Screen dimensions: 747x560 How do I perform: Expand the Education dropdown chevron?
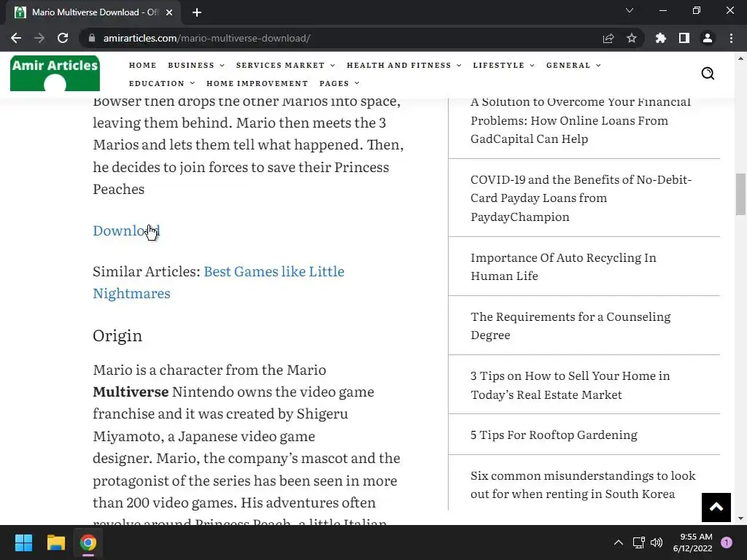193,83
